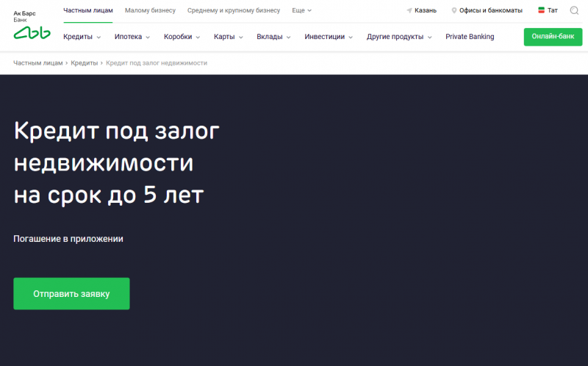Expand the Вклады menu

coord(273,37)
